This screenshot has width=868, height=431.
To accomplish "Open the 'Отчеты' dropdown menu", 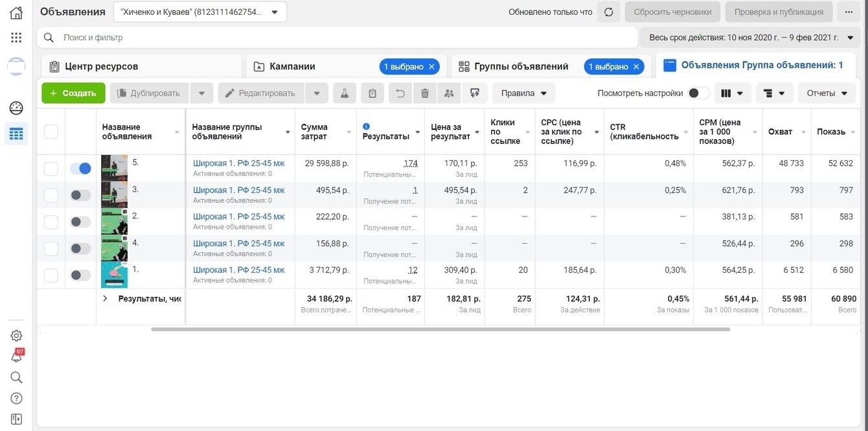I will (827, 93).
